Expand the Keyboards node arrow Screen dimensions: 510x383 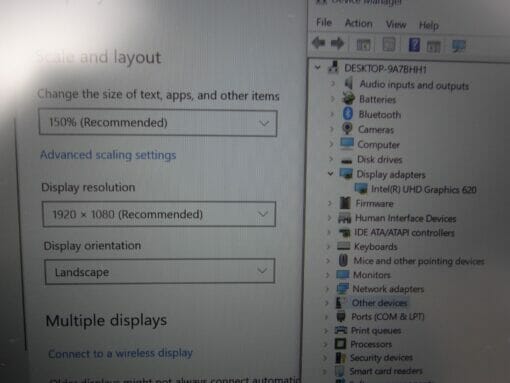(328, 247)
